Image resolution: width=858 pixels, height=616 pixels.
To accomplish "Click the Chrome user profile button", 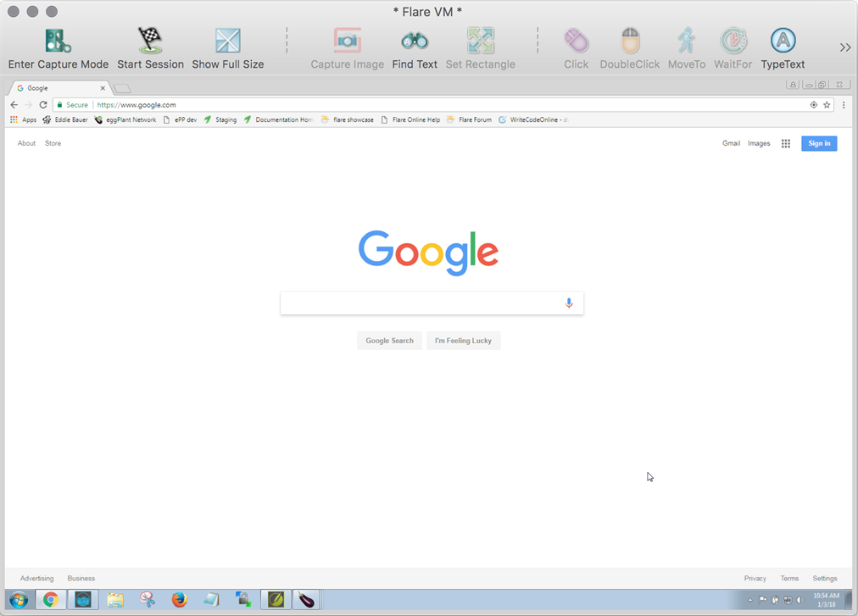I will point(793,84).
